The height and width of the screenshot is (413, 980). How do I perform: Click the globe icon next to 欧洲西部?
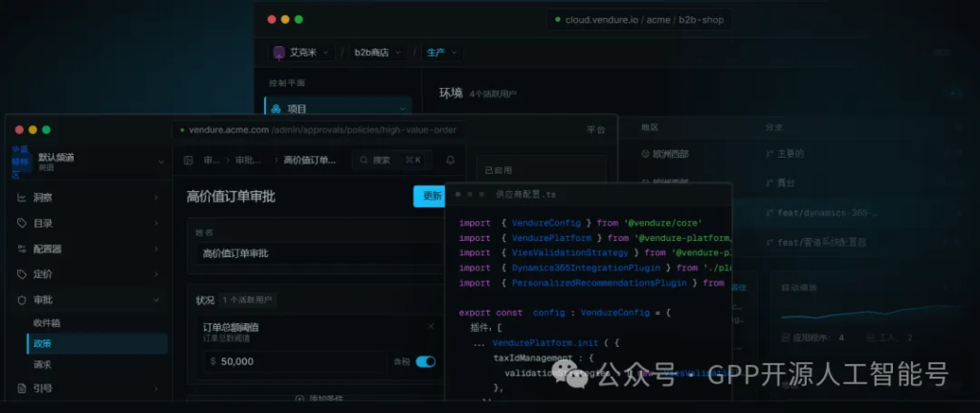(645, 154)
